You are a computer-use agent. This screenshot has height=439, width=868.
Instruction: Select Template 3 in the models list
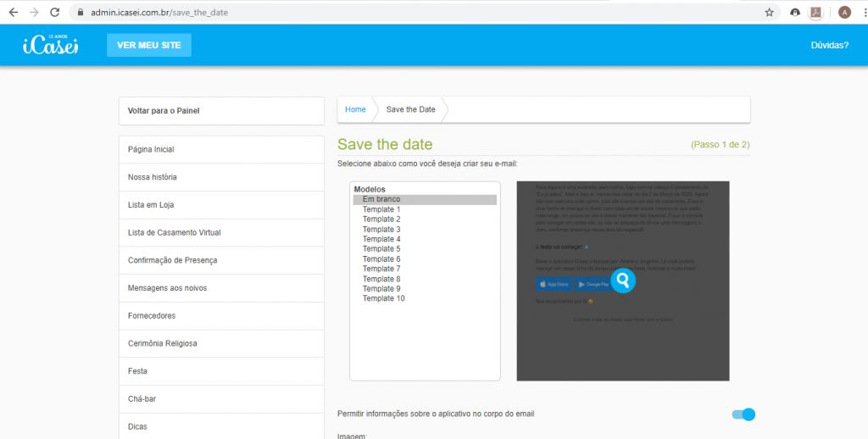click(425, 229)
